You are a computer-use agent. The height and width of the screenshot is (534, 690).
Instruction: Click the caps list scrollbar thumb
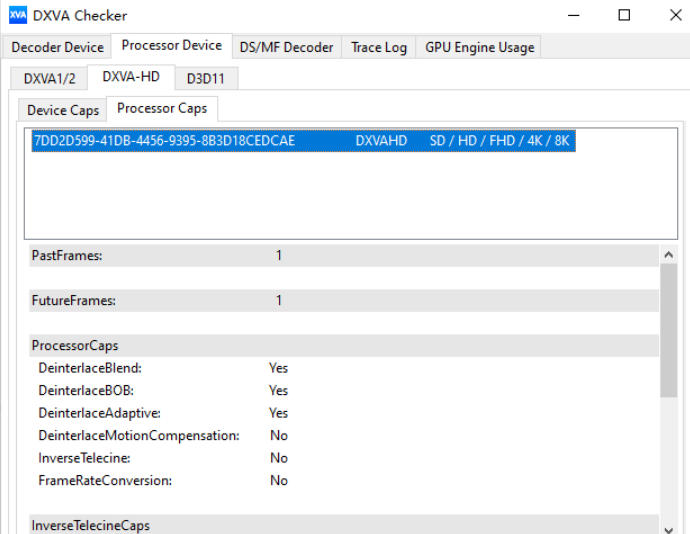tap(669, 330)
